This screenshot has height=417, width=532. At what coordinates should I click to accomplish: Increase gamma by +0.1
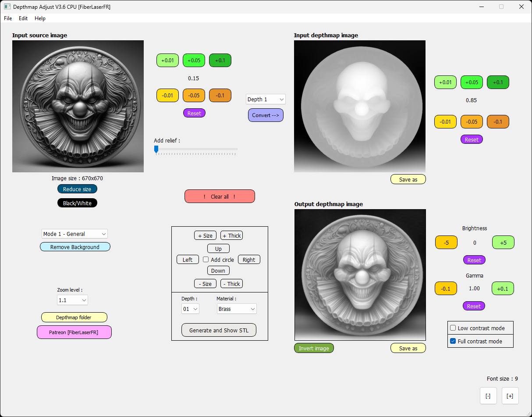tap(503, 289)
